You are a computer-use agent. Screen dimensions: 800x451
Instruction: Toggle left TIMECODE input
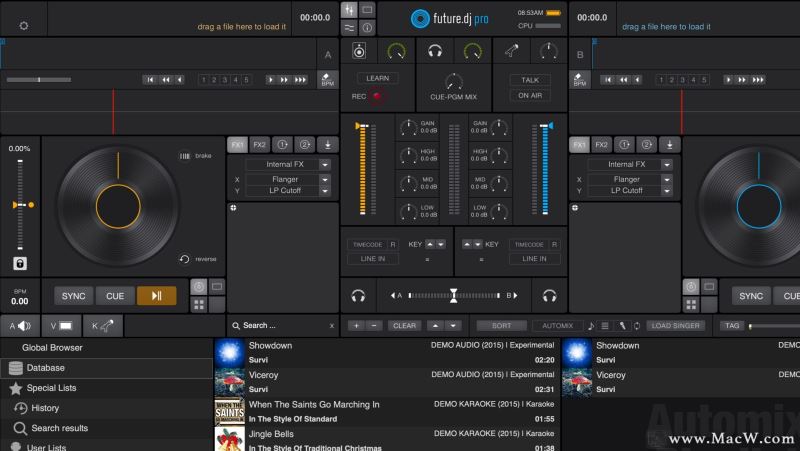[x=367, y=244]
